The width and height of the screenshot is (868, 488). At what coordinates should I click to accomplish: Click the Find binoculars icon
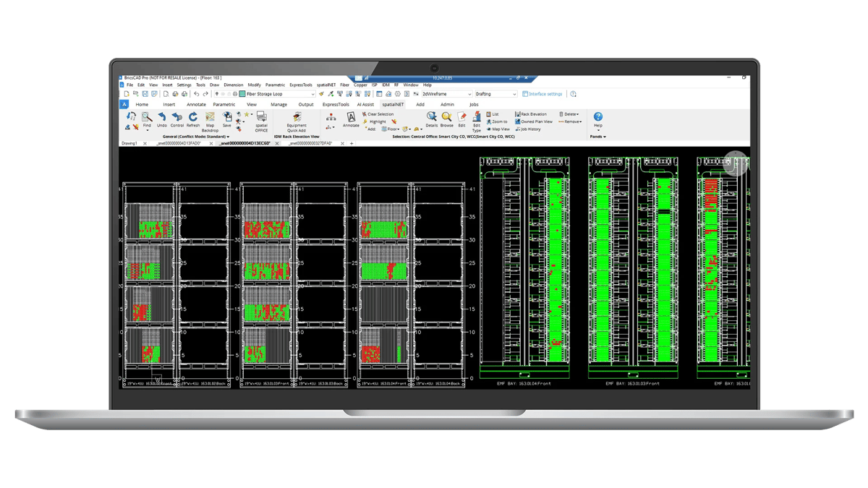pyautogui.click(x=147, y=119)
